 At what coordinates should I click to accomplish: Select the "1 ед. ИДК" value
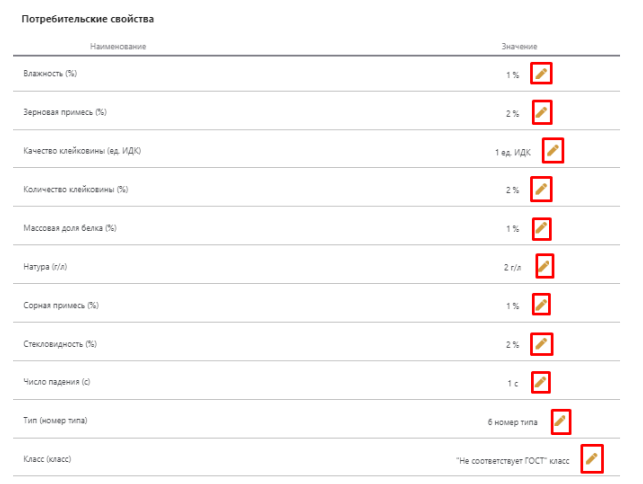(x=513, y=152)
